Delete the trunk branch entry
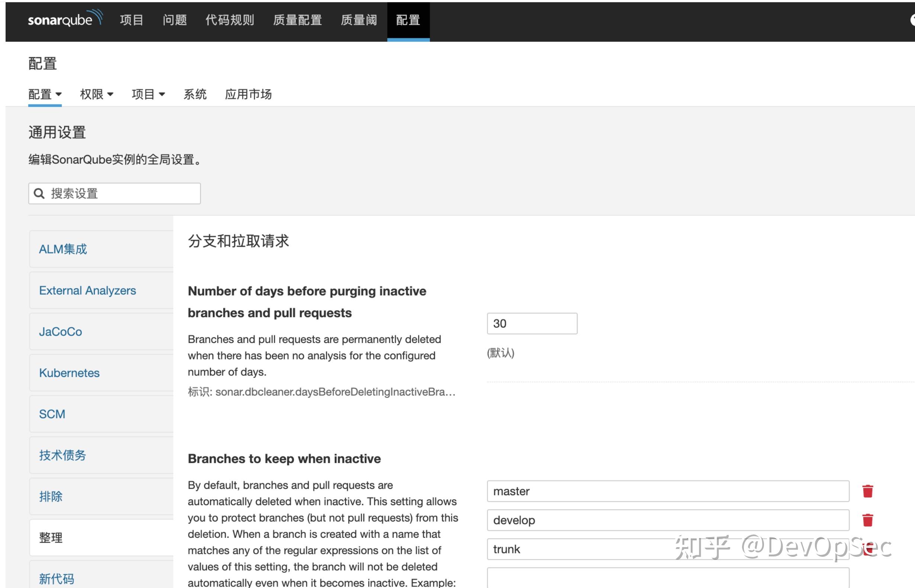915x588 pixels. coord(867,549)
